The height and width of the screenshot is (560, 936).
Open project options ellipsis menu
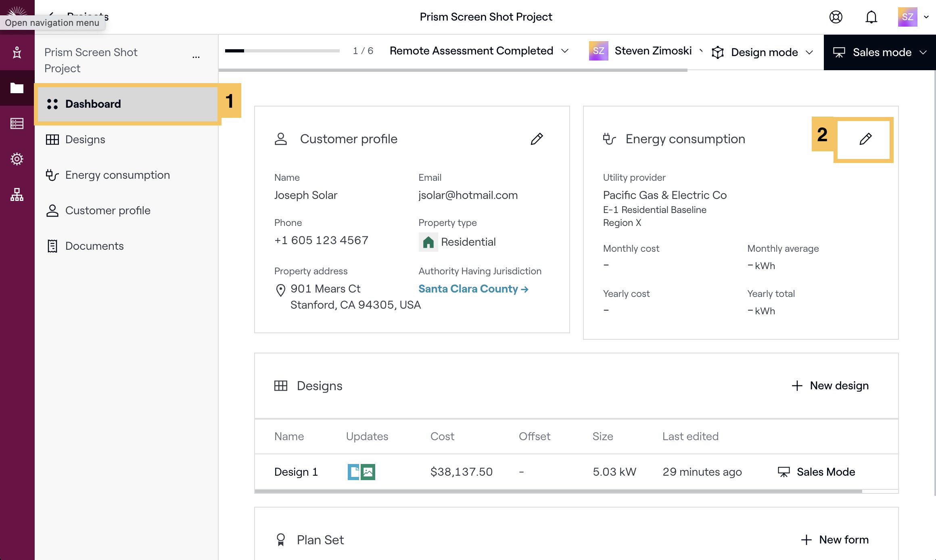tap(196, 57)
